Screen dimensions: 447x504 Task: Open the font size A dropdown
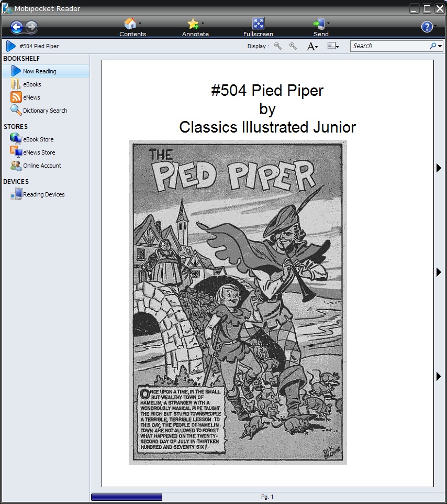pos(312,46)
